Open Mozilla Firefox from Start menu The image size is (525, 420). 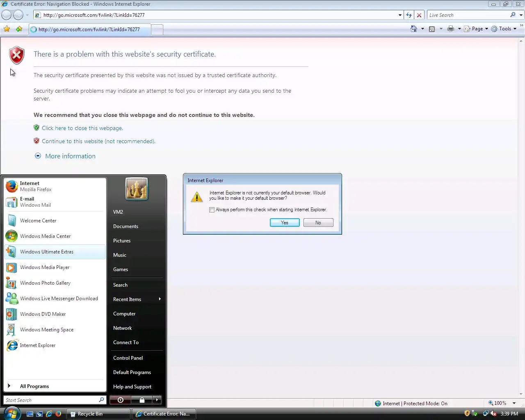(55, 186)
